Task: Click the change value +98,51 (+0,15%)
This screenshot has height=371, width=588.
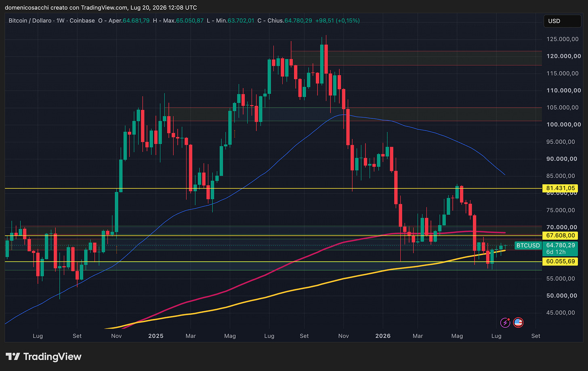Action: point(338,21)
